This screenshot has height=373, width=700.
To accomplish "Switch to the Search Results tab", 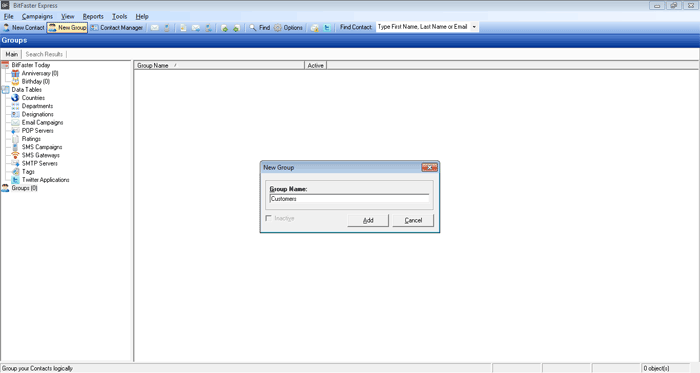I will [44, 54].
